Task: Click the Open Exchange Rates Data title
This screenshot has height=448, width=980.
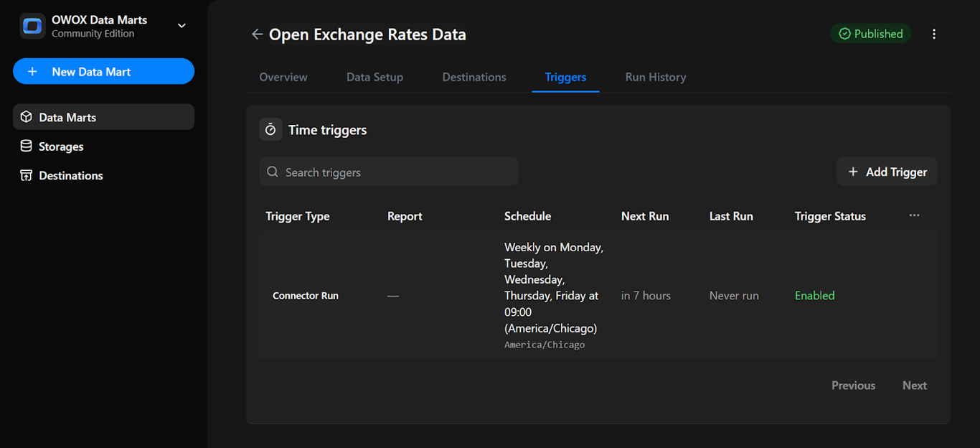Action: (x=367, y=34)
